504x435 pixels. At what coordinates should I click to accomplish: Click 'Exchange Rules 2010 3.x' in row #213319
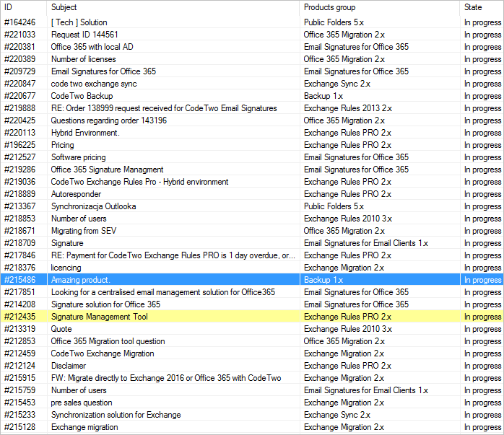[348, 329]
